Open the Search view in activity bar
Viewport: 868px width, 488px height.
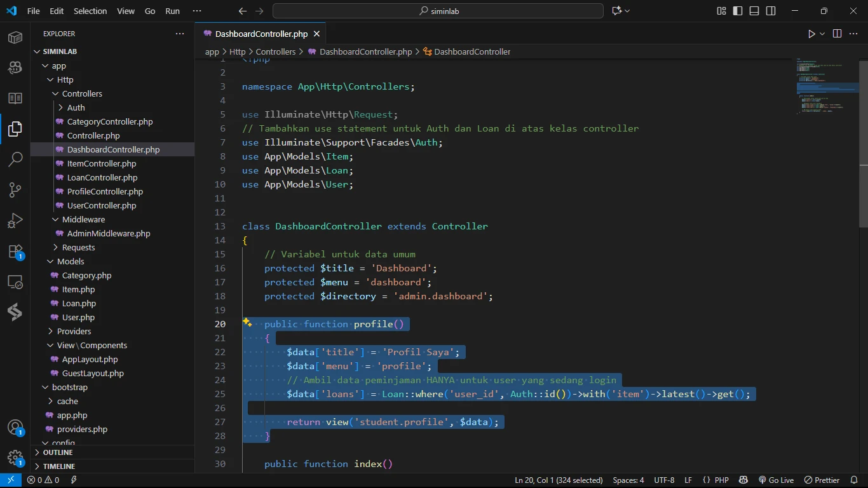[15, 159]
